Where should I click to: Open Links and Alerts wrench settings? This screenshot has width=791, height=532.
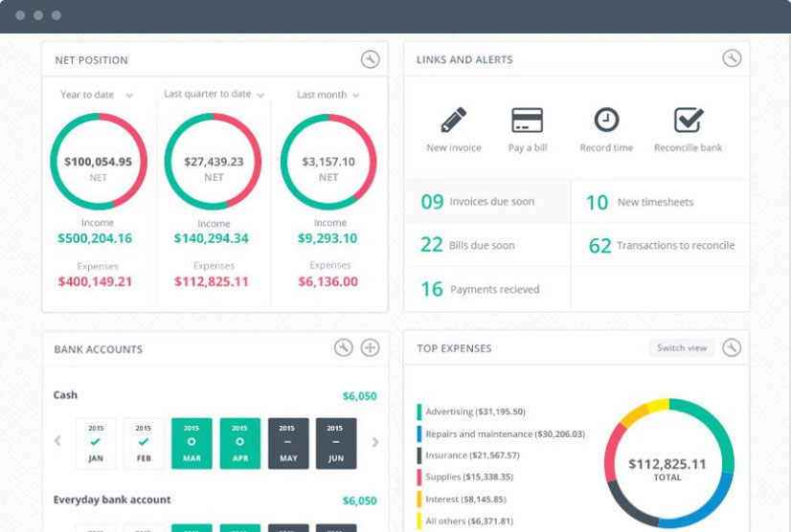coord(732,58)
